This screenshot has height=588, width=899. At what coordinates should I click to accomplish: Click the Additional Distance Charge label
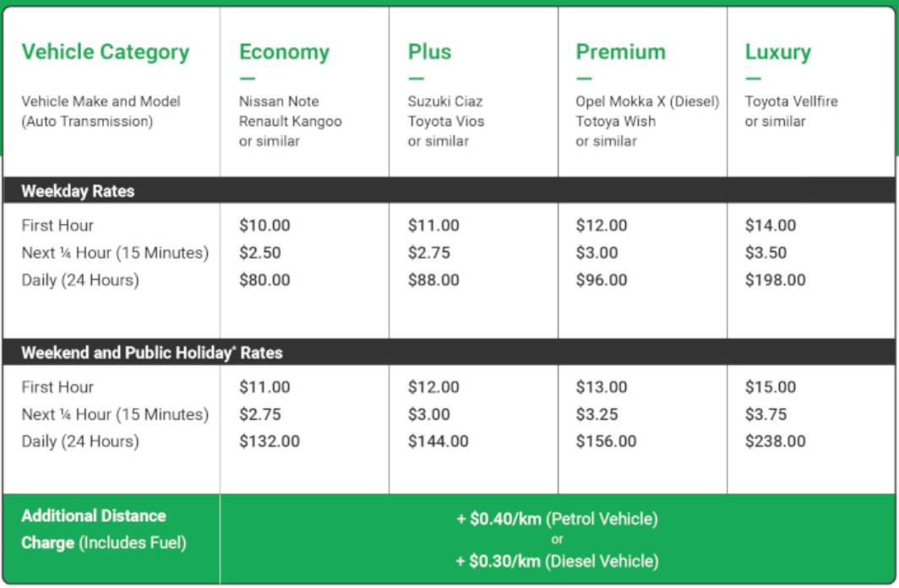coord(94,515)
